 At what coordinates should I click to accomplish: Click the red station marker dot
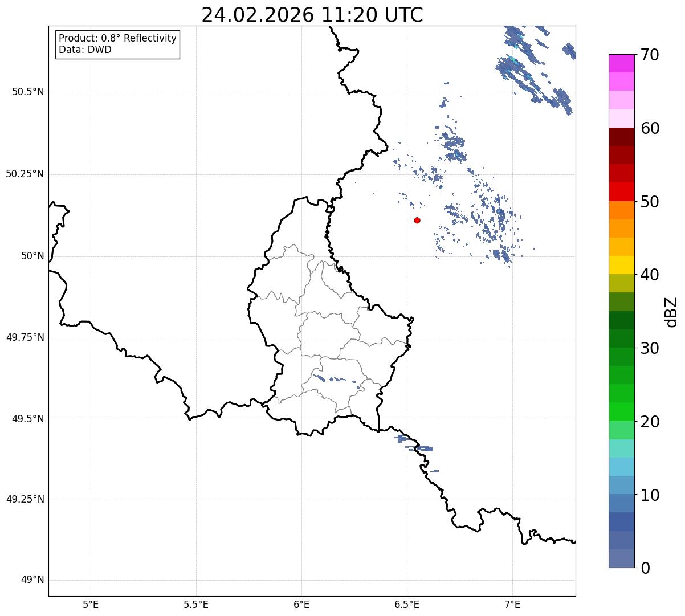coord(417,220)
